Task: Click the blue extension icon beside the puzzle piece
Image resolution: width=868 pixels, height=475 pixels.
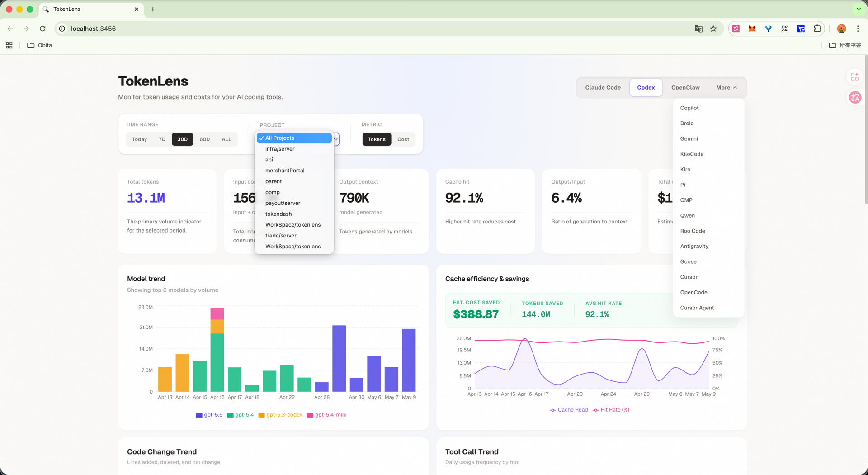Action: pyautogui.click(x=801, y=28)
